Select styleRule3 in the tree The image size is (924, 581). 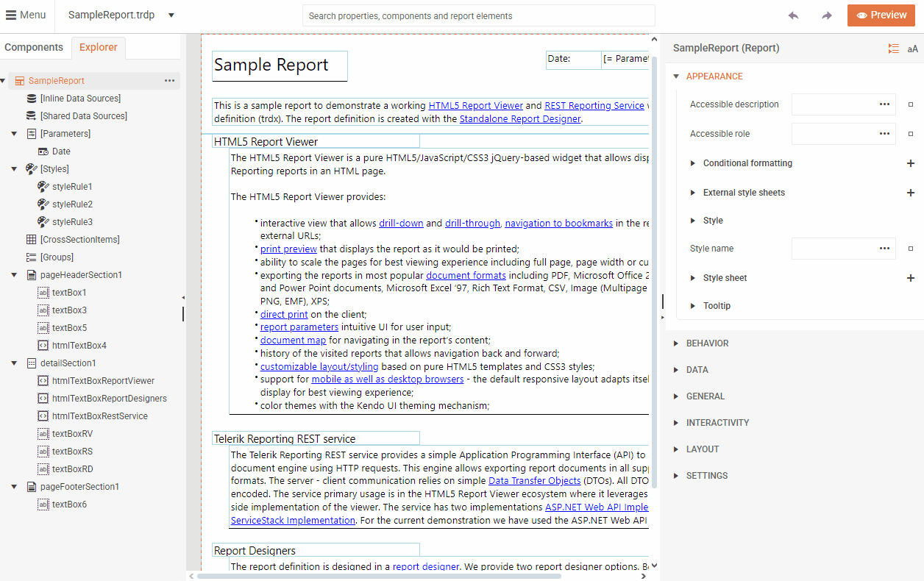(x=72, y=222)
